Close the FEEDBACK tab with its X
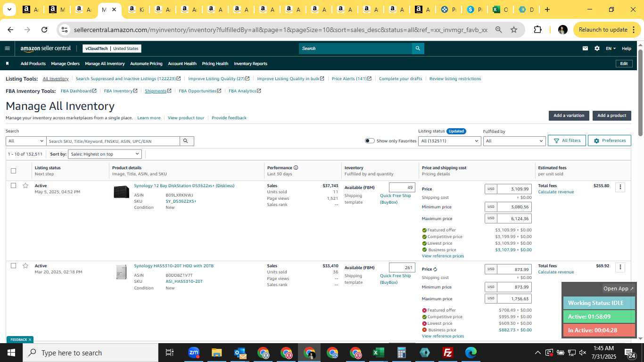644x362 pixels. click(30, 339)
